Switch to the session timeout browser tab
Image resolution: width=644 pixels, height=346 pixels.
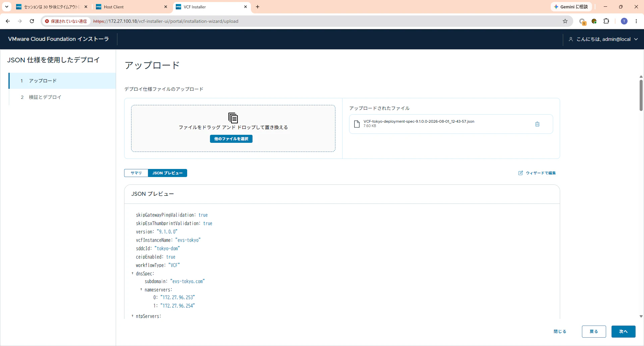[52, 7]
